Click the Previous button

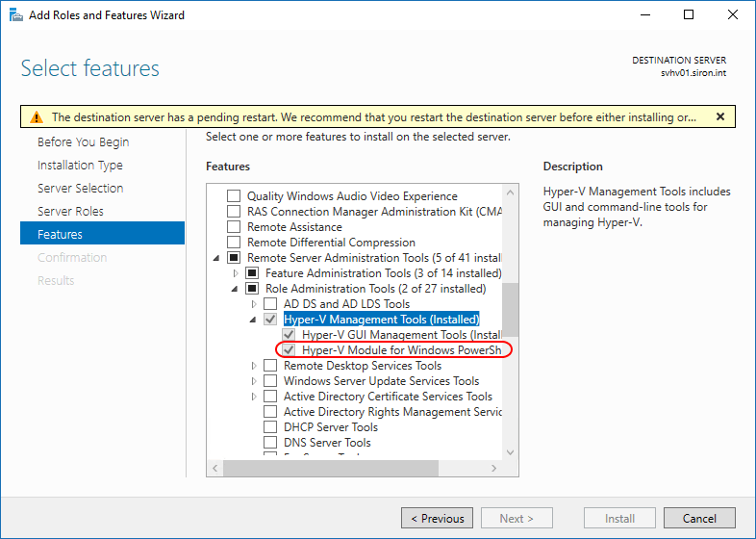pyautogui.click(x=437, y=518)
